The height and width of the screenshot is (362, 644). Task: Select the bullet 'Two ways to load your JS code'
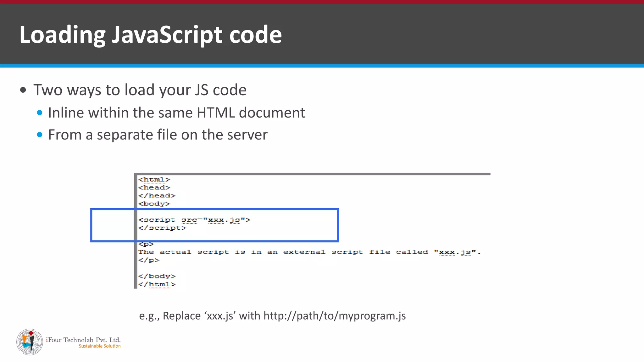[140, 90]
